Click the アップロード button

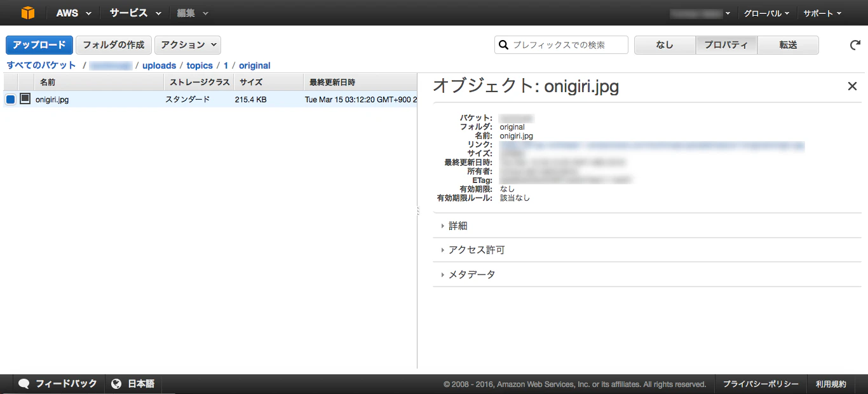click(x=39, y=45)
